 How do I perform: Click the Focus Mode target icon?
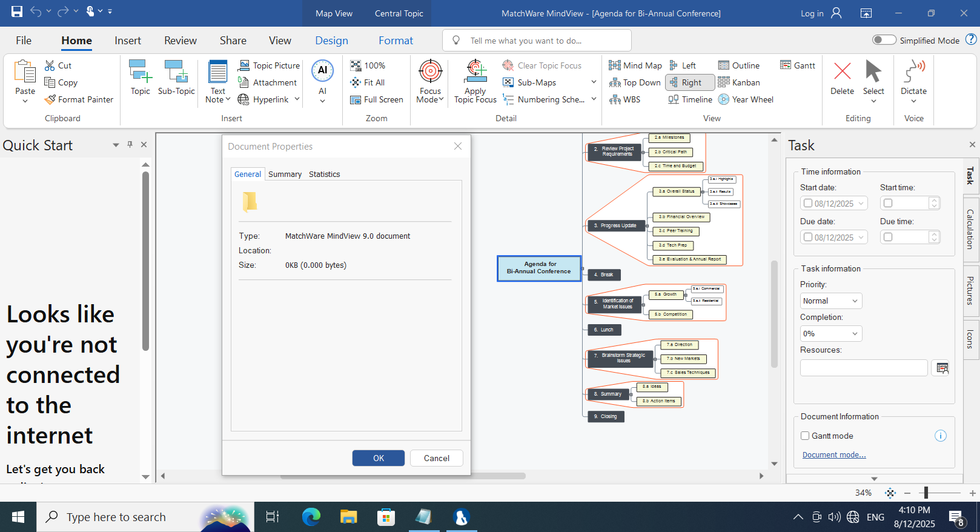430,71
